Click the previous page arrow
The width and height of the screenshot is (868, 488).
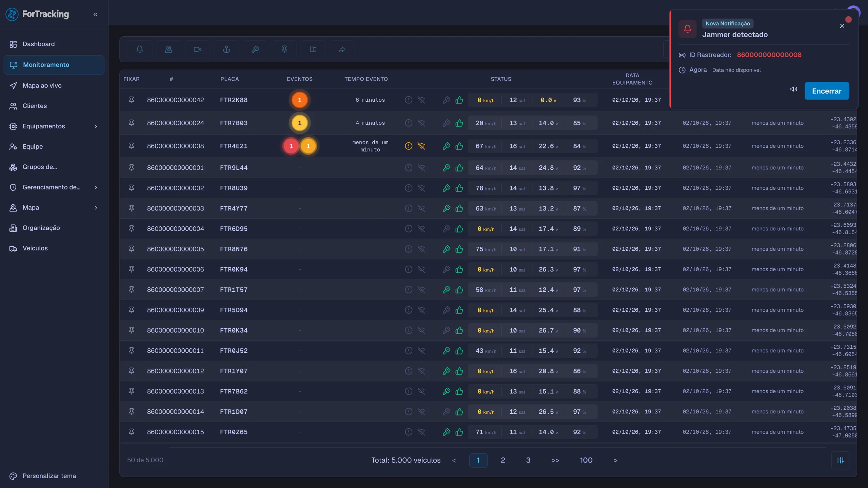tap(454, 460)
